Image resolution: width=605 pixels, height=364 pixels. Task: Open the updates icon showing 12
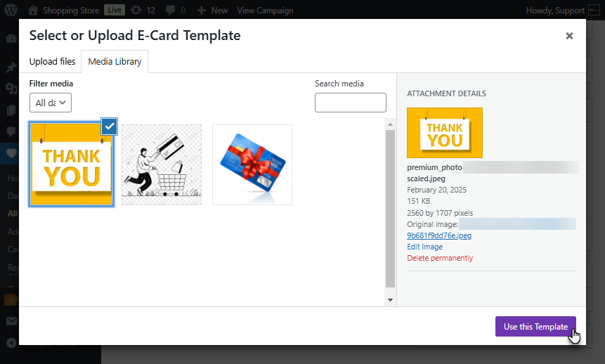click(135, 11)
